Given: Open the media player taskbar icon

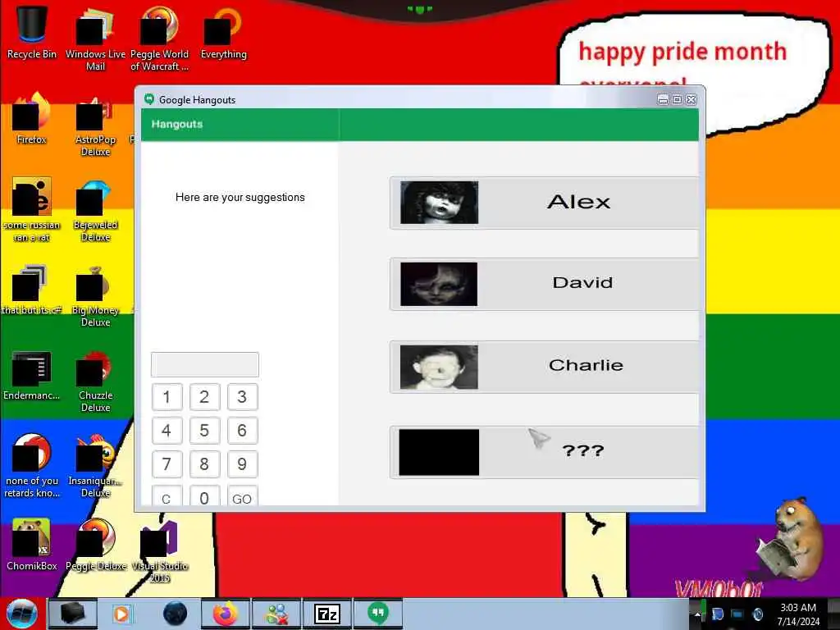Looking at the screenshot, I should click(121, 614).
